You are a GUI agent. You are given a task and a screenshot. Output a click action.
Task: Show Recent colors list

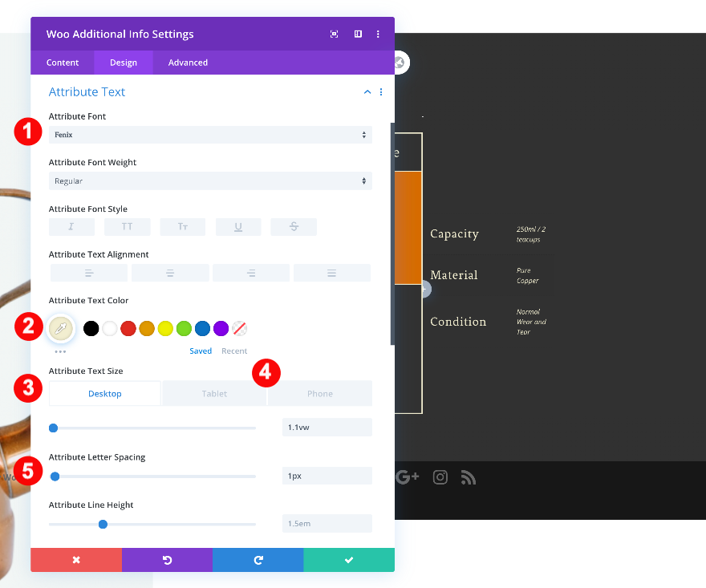(234, 351)
